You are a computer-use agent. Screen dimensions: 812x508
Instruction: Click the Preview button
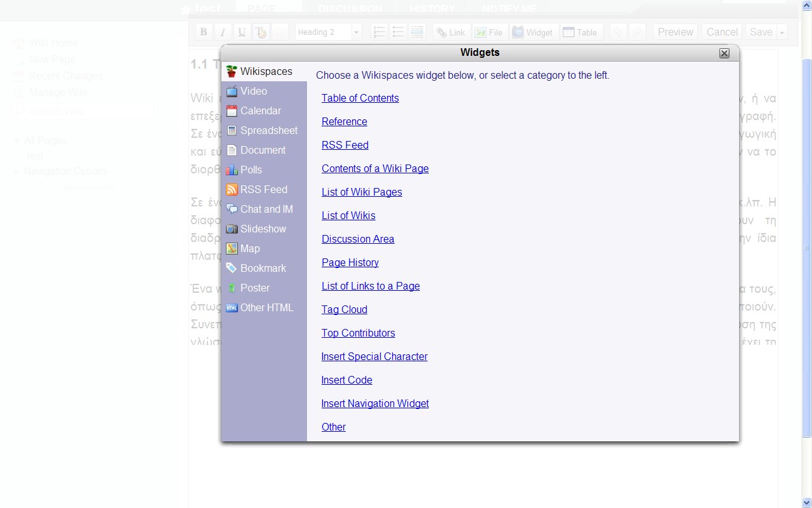(675, 32)
